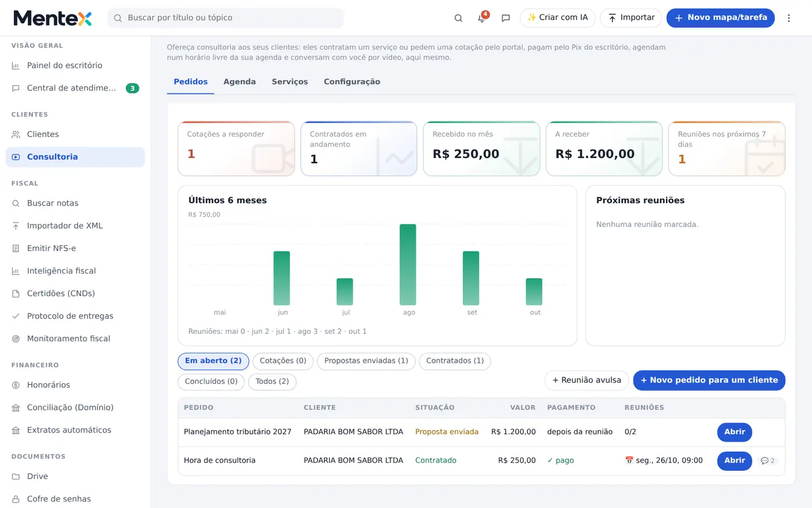Image resolution: width=812 pixels, height=508 pixels.
Task: Click + Reunião avulsa button
Action: [x=586, y=380]
